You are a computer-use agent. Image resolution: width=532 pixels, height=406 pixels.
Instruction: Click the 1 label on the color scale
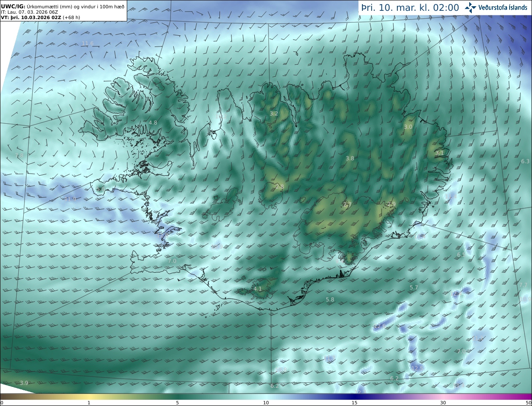pos(89,403)
